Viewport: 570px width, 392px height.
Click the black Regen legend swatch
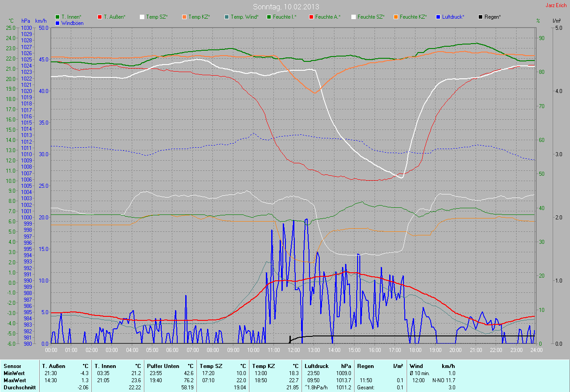tap(480, 17)
